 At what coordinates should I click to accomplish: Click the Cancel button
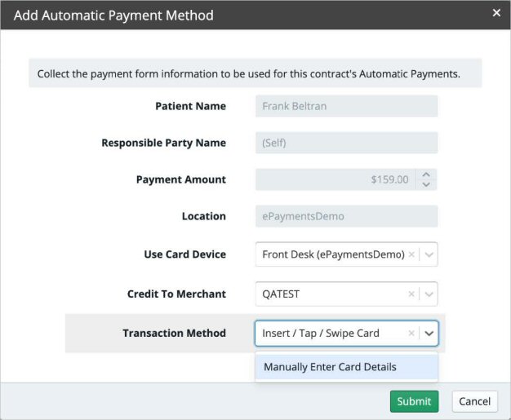(x=474, y=401)
